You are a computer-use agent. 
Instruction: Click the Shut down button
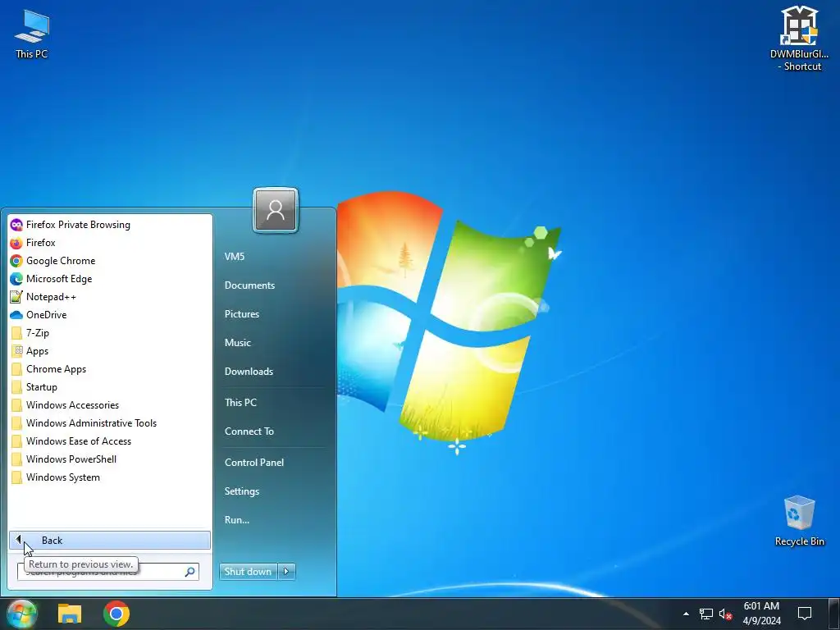coord(249,572)
